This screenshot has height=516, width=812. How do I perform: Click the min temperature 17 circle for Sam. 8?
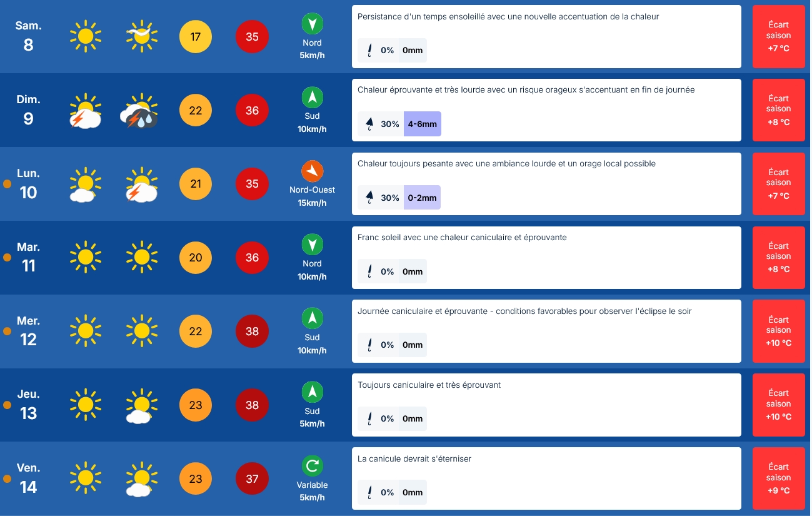pyautogui.click(x=196, y=37)
